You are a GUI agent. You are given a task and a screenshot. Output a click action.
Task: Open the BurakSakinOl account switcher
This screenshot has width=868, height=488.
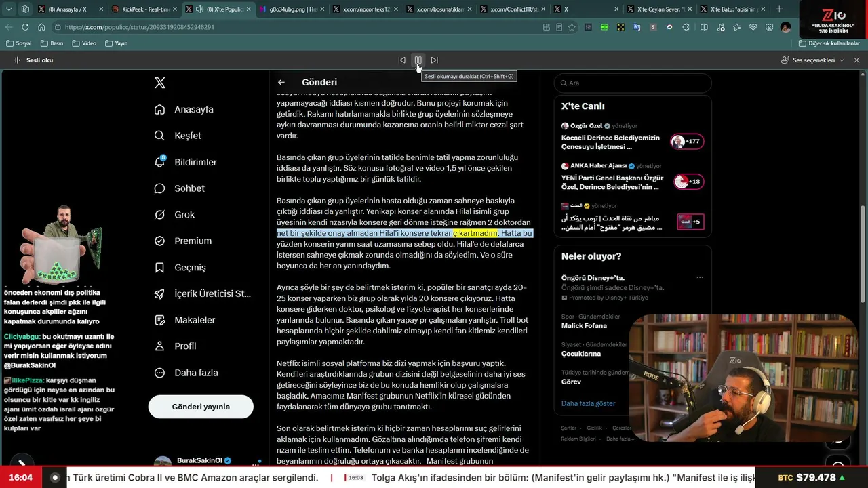point(206,462)
